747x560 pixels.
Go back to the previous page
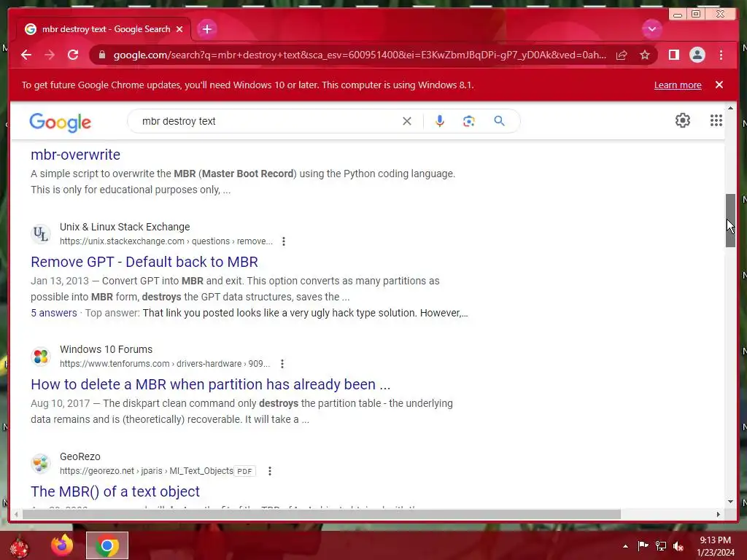point(26,55)
